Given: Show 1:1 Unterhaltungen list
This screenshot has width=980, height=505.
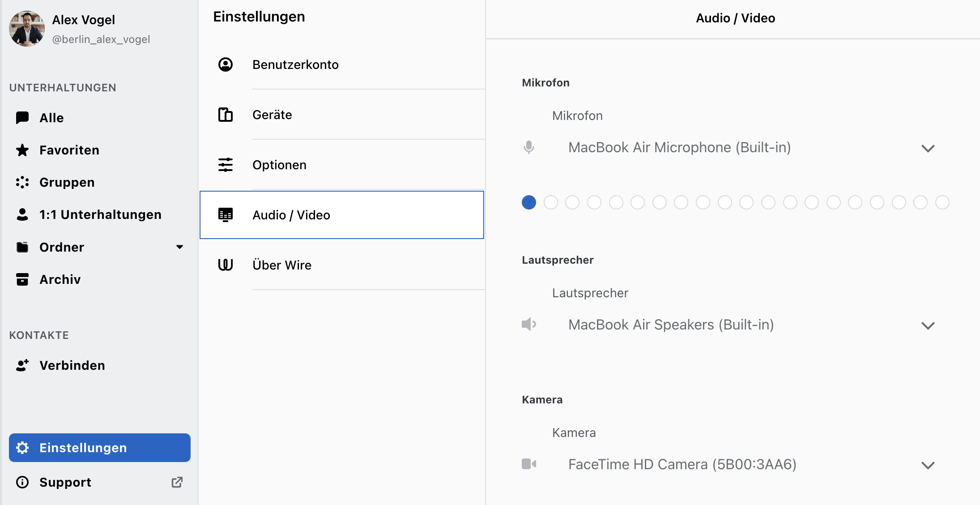Looking at the screenshot, I should coord(99,214).
